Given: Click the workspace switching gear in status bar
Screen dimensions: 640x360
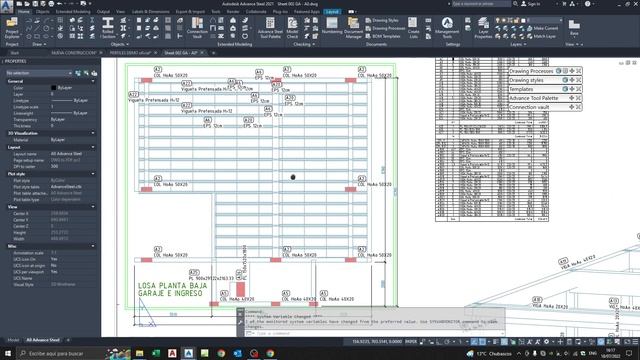Looking at the screenshot, I should [546, 342].
